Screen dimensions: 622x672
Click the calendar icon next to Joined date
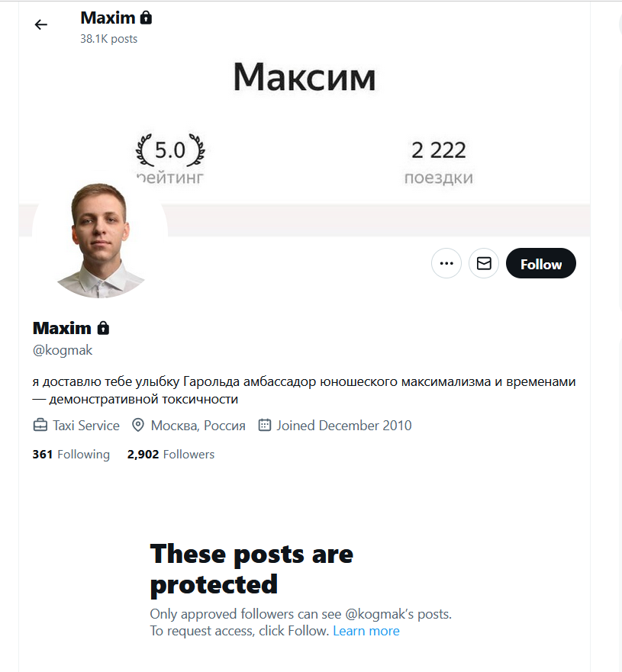coord(265,426)
